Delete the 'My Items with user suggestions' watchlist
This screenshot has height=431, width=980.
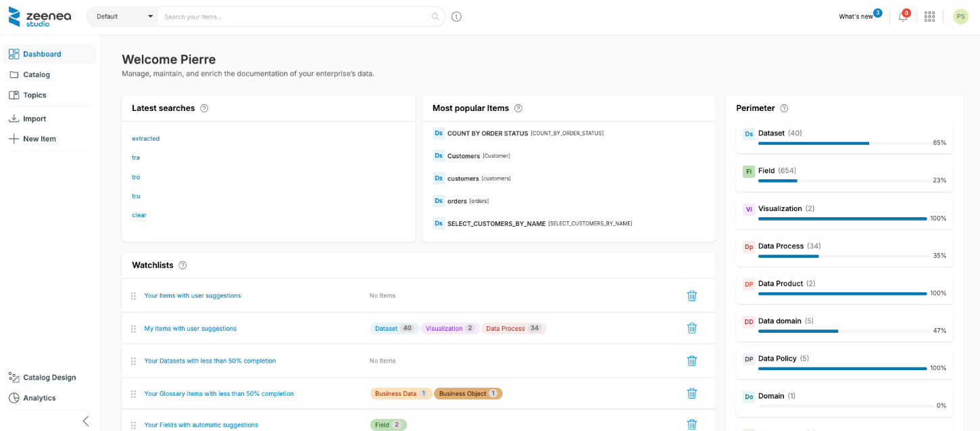pyautogui.click(x=691, y=328)
